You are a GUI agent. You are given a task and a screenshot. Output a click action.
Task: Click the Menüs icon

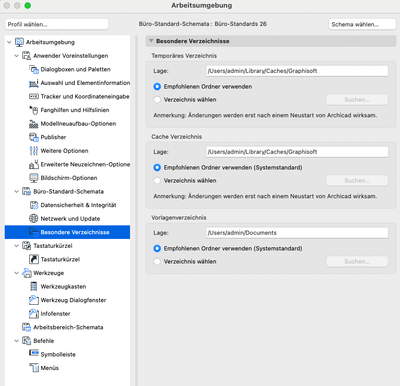34,368
